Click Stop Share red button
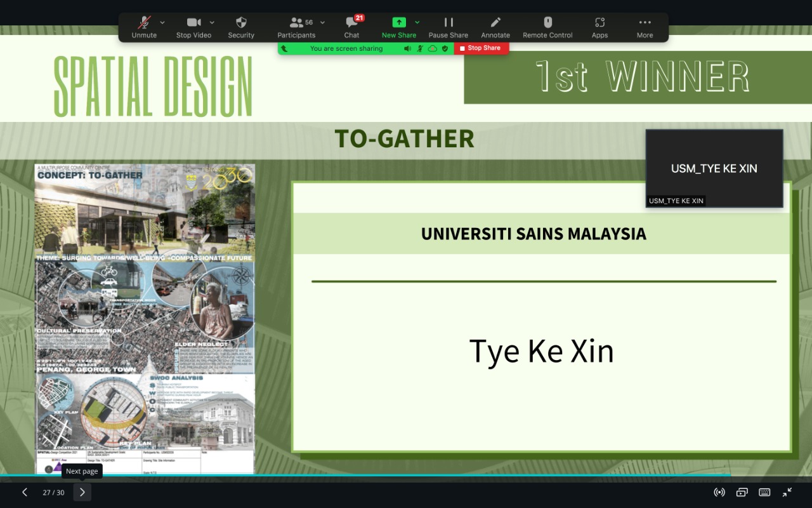 coord(481,48)
